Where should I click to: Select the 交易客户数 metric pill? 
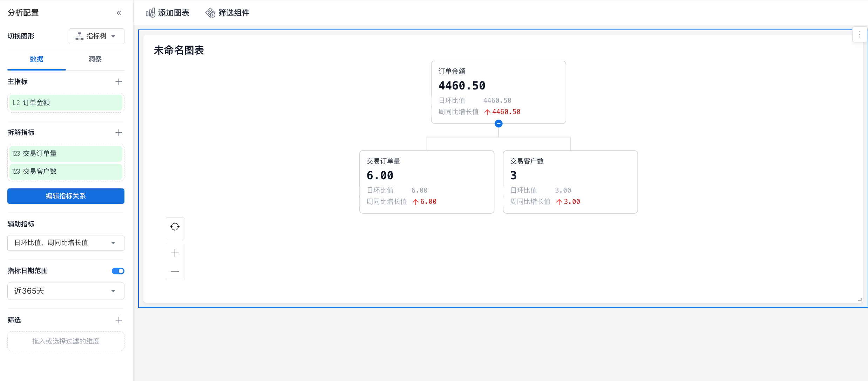pos(66,172)
